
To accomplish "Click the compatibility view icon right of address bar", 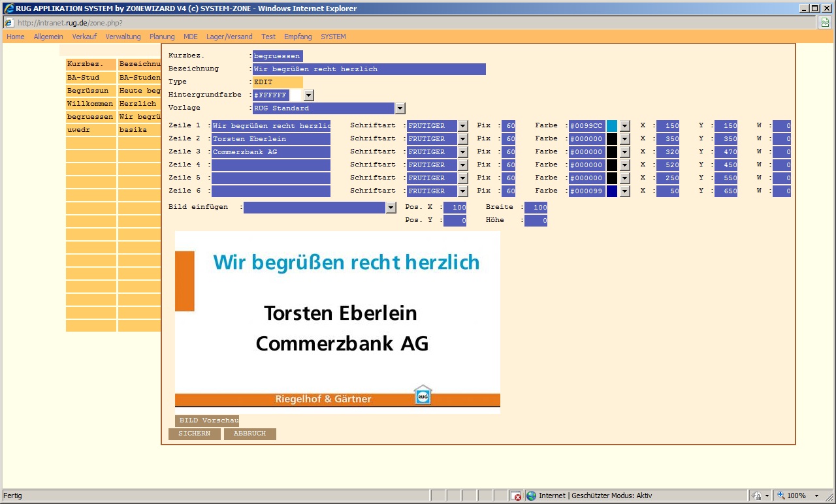I will pos(825,23).
